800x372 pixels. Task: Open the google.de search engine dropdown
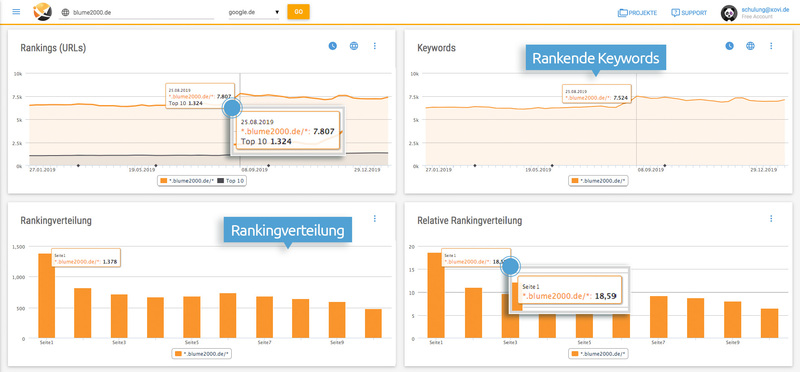(x=254, y=12)
